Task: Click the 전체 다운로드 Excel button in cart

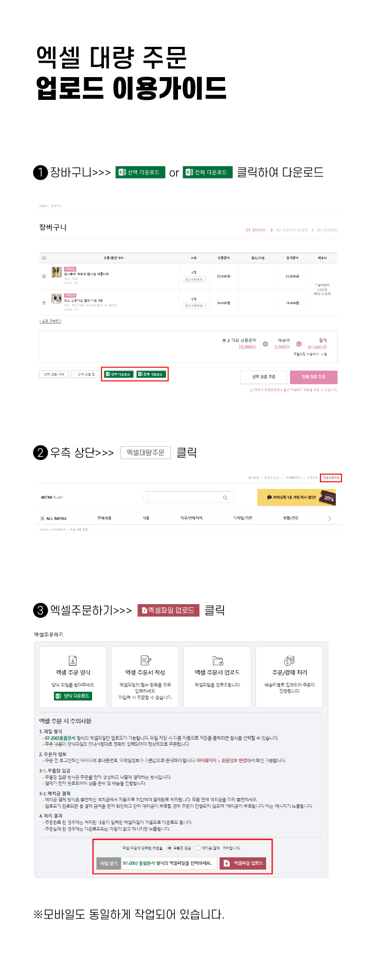Action: [151, 374]
